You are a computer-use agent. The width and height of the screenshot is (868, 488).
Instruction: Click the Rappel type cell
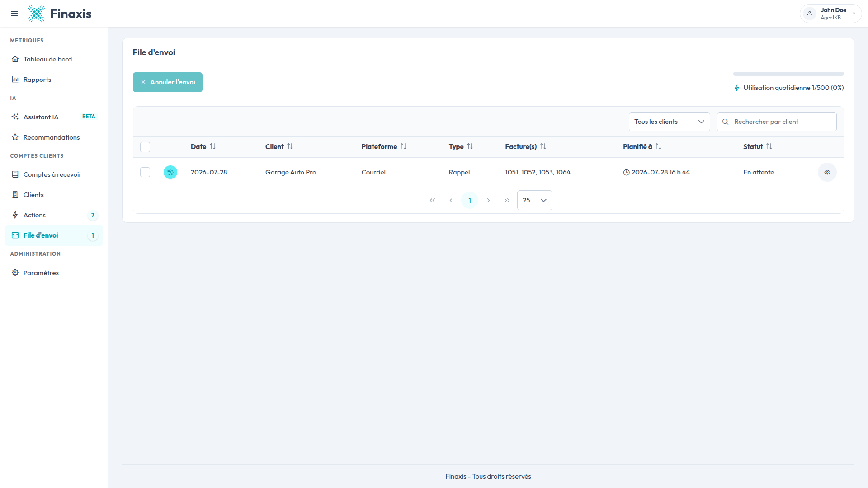(459, 172)
